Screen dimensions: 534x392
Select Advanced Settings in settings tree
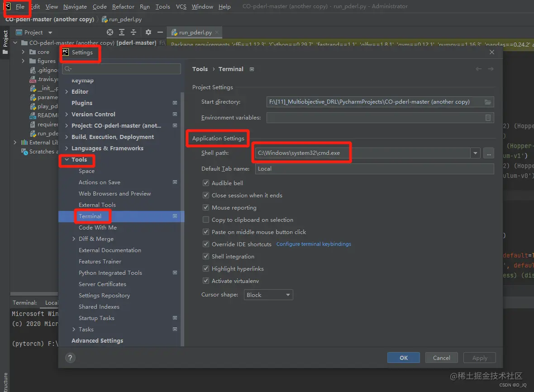point(97,340)
